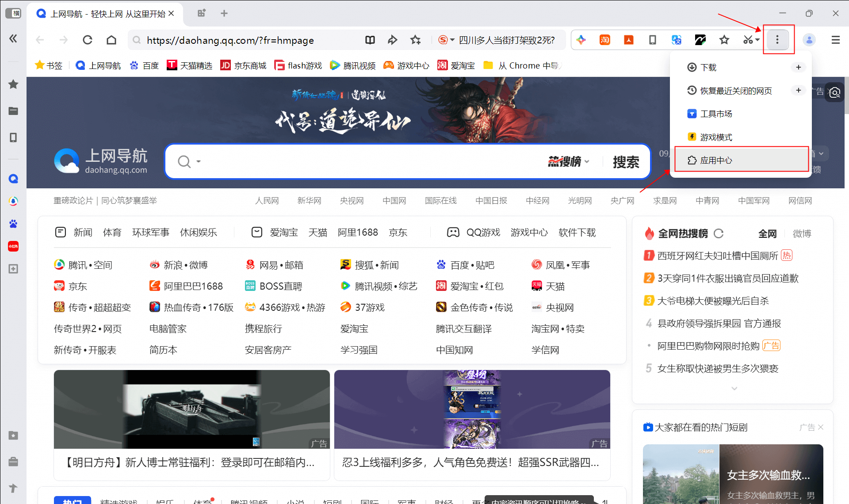Screen dimensions: 849x504
Task: Toggle the bookmark star in the address bar
Action: click(415, 40)
